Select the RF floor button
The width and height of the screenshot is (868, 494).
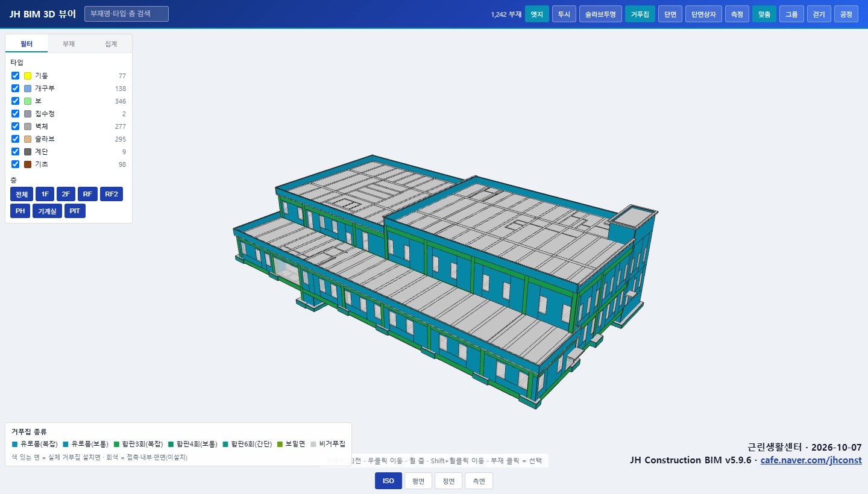(87, 194)
